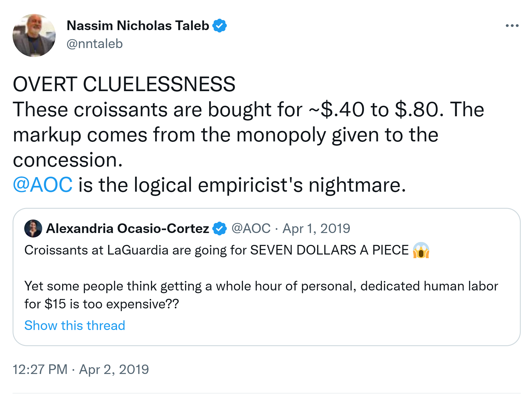This screenshot has width=532, height=400.
Task: Click the 'These croissants are bought for' line
Action: tap(158, 110)
